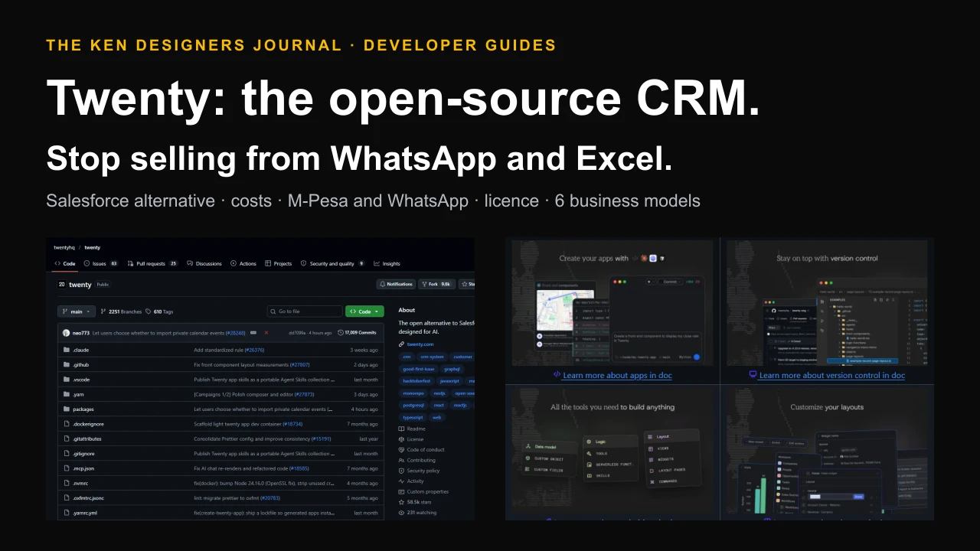Viewport: 980px width, 551px height.
Task: Click file icon beside .nvmrc
Action: [67, 483]
